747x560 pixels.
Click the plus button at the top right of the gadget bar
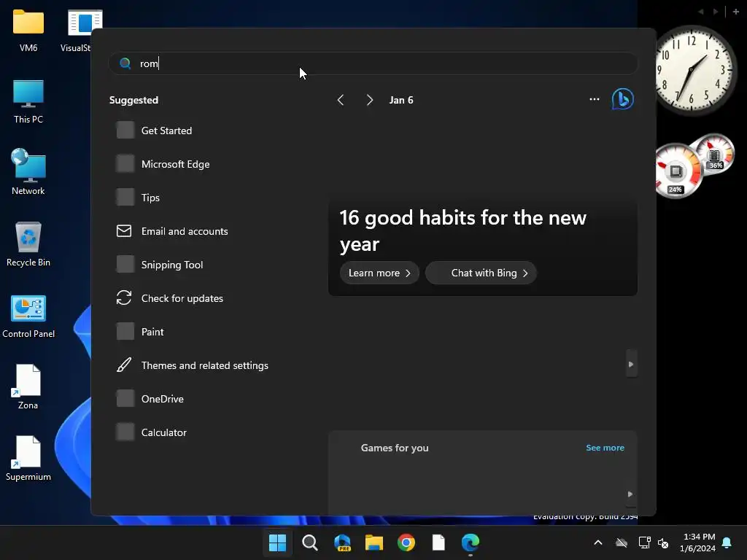click(735, 12)
